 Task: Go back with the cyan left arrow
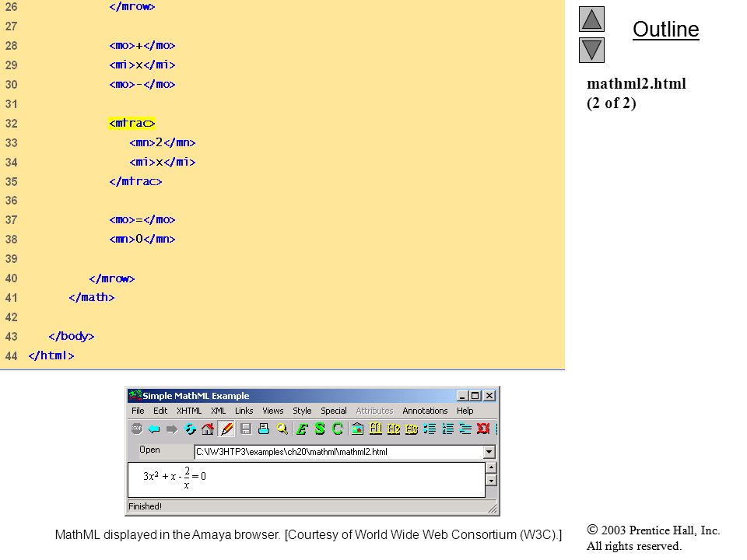point(154,429)
